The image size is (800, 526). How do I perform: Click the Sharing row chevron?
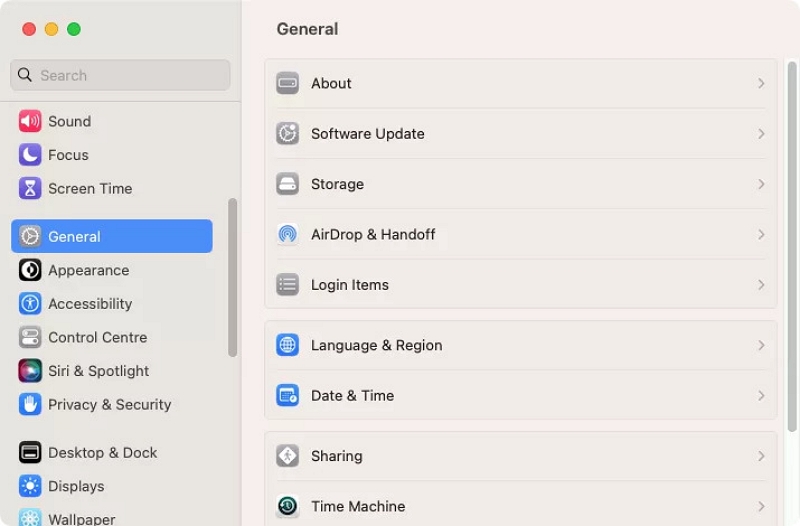click(761, 456)
